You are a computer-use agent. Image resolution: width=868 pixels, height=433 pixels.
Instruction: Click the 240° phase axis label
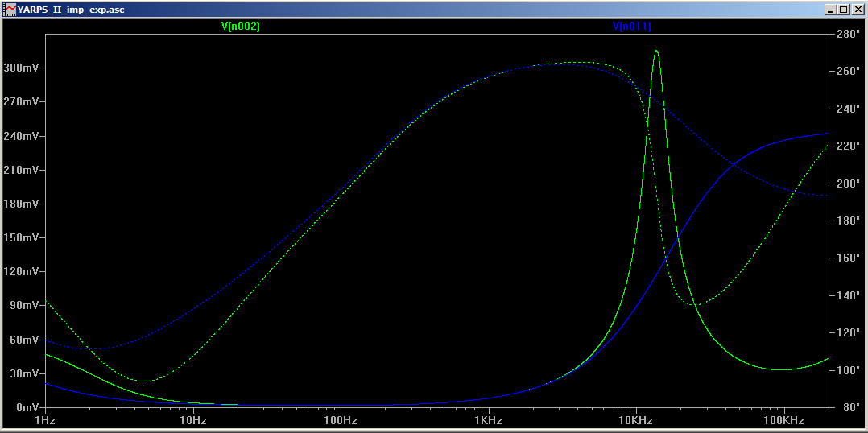[x=848, y=109]
